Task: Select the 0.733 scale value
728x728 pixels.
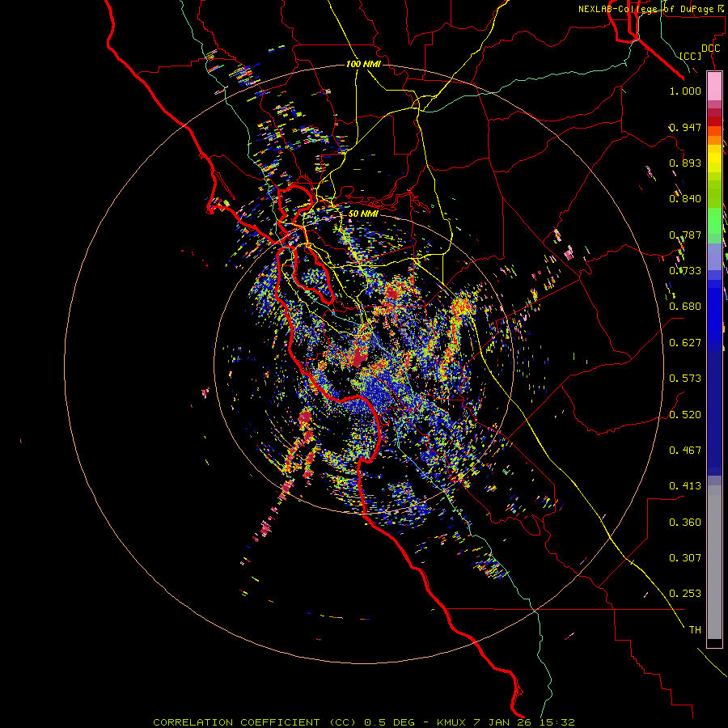Action: [685, 271]
